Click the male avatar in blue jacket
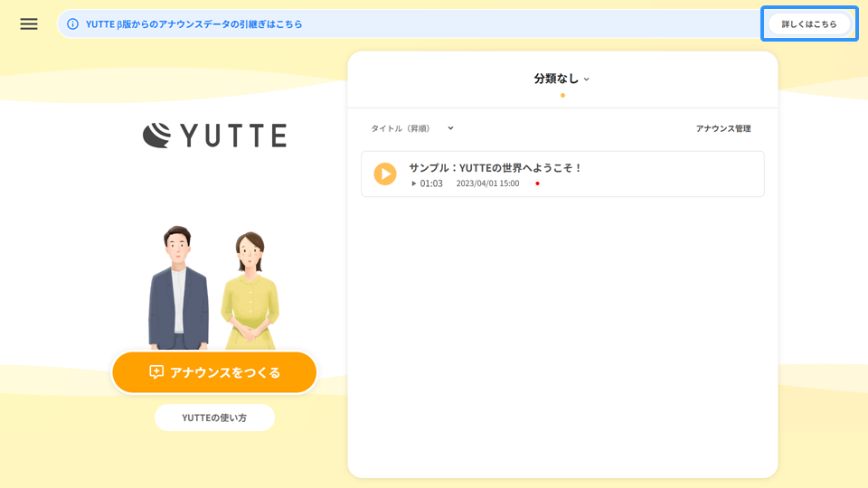 click(x=178, y=287)
